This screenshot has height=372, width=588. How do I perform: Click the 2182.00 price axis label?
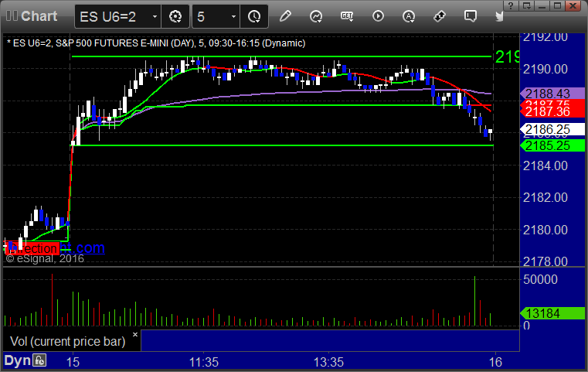click(546, 197)
